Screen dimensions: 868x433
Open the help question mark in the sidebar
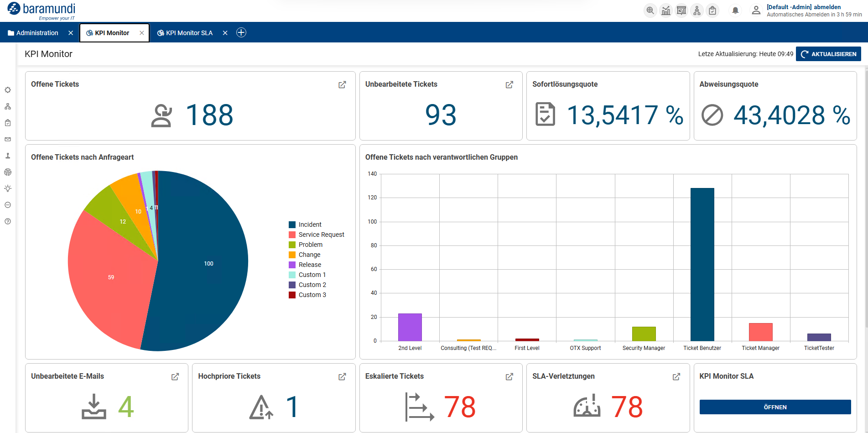tap(8, 221)
